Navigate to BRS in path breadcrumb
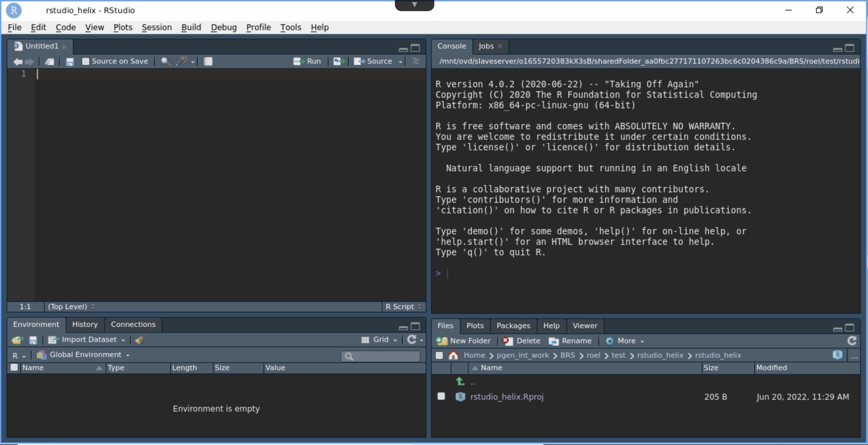 point(567,355)
